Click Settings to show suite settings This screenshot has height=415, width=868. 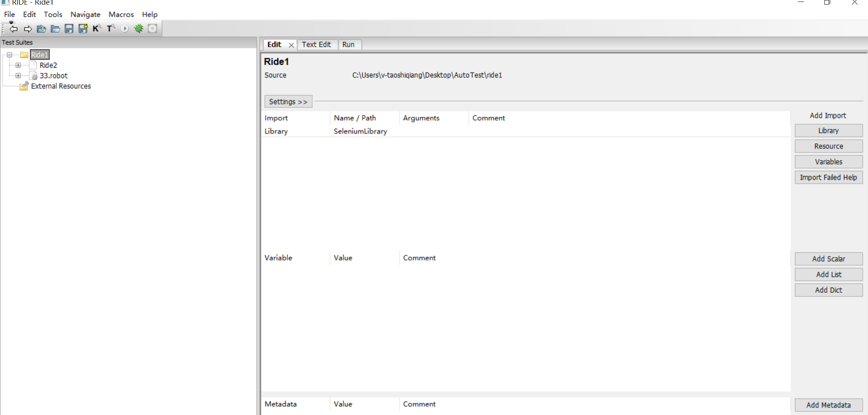pyautogui.click(x=288, y=101)
